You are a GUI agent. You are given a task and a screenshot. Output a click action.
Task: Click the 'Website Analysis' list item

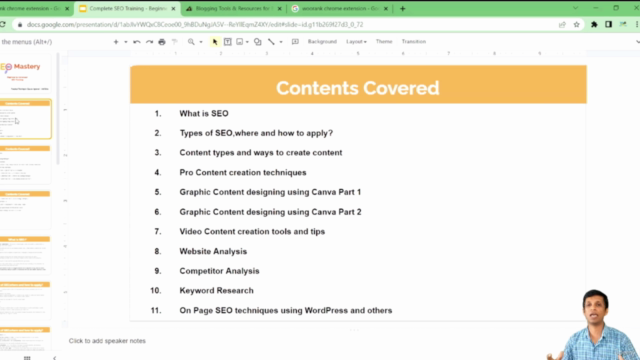[x=213, y=251]
